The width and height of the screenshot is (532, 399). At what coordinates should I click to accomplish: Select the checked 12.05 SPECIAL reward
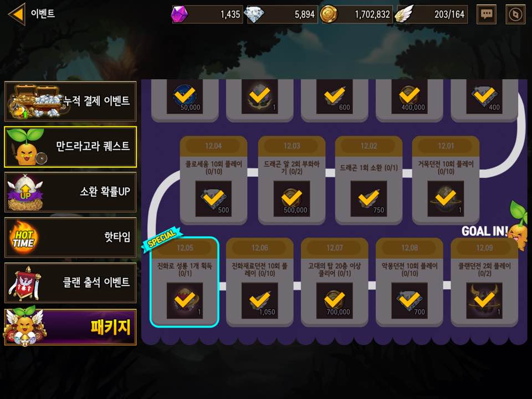[185, 300]
